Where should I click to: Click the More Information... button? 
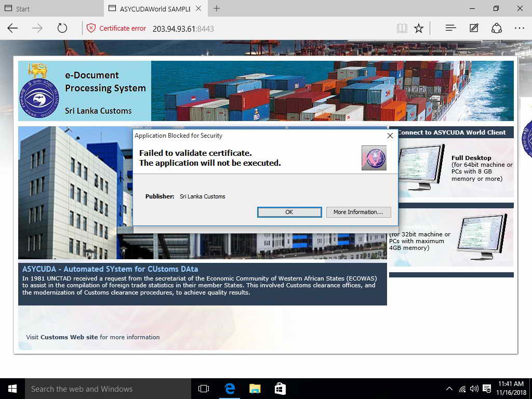coord(358,212)
